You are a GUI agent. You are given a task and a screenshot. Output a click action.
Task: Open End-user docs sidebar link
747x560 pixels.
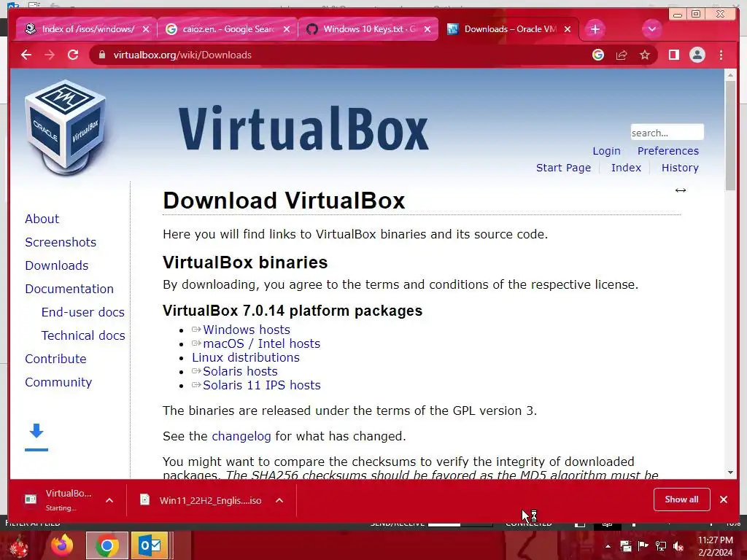[x=83, y=312]
